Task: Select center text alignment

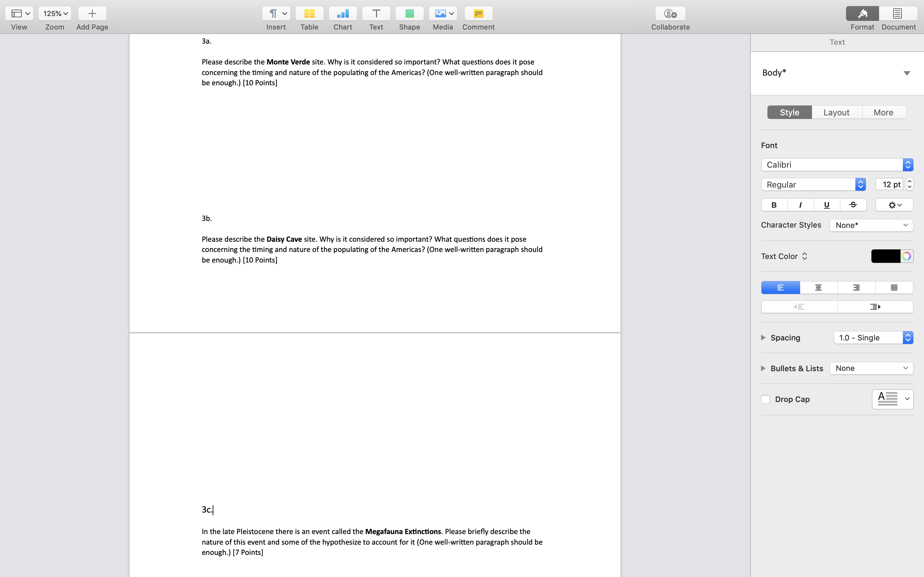Action: pyautogui.click(x=818, y=288)
